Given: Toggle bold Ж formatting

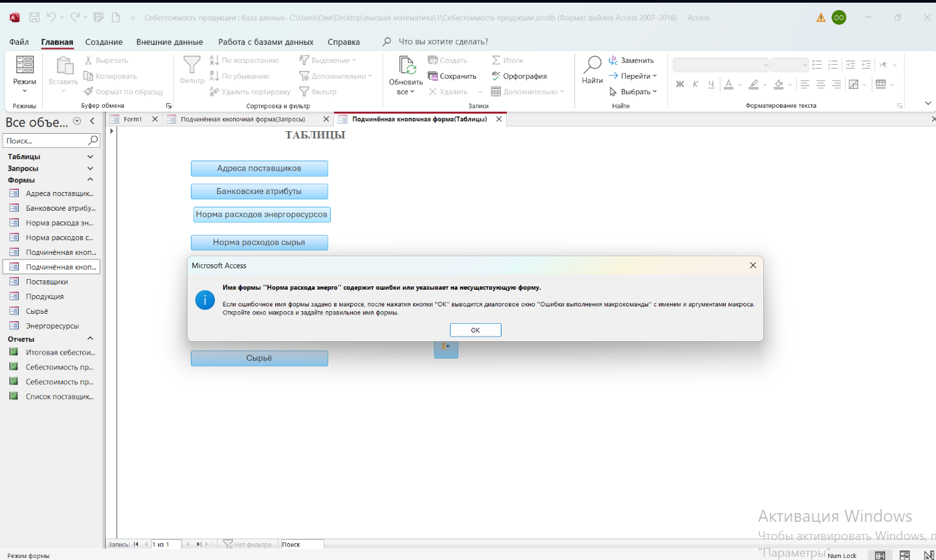Looking at the screenshot, I should click(680, 84).
